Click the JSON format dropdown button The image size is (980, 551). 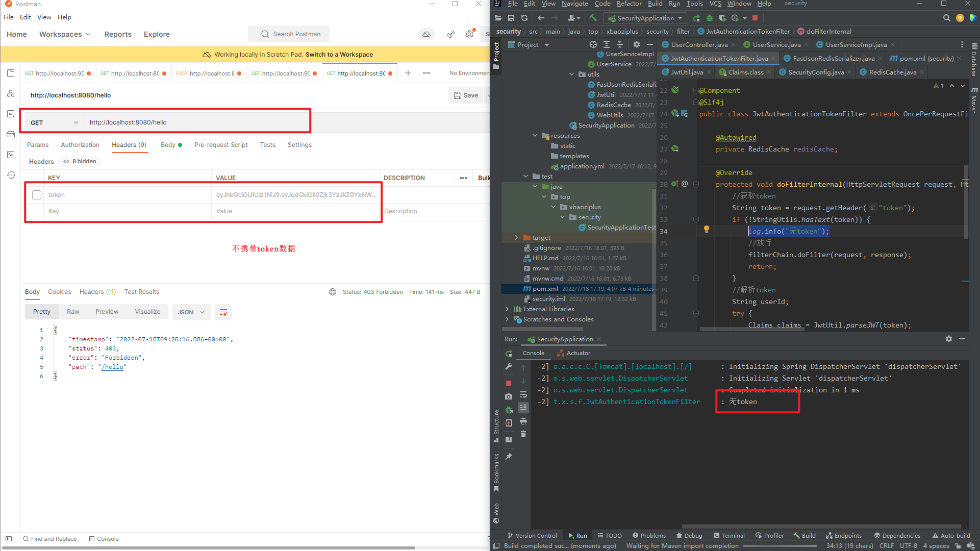tap(190, 312)
